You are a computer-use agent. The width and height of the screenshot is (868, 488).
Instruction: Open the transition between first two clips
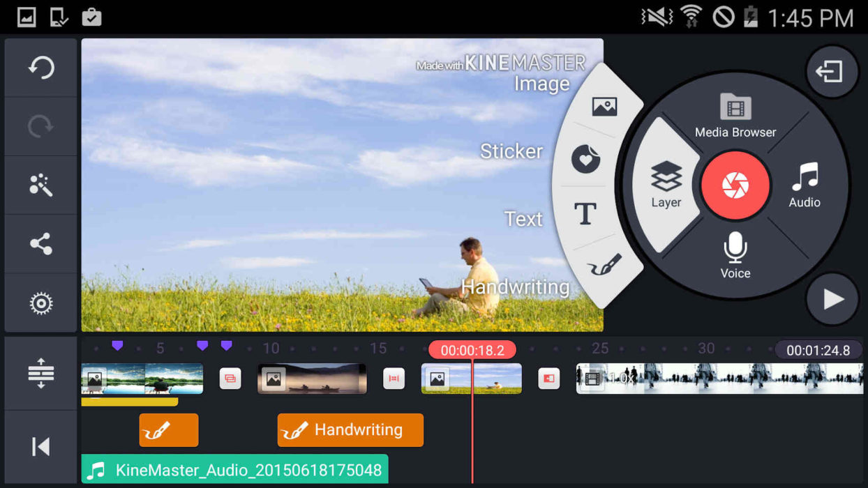pos(230,378)
